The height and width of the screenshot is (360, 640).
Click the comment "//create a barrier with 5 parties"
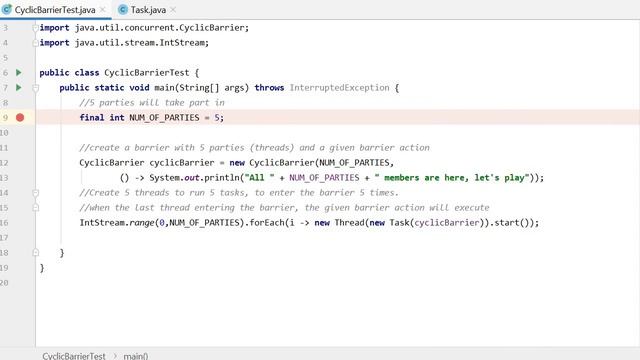pos(254,147)
